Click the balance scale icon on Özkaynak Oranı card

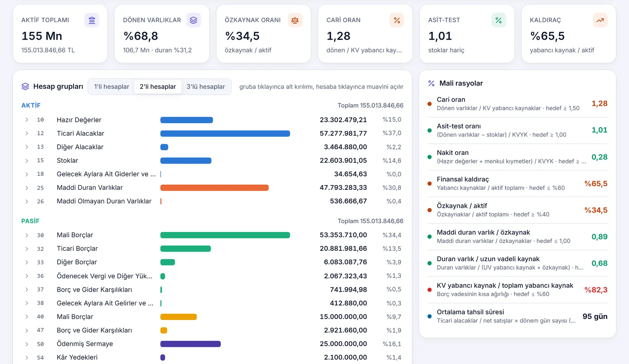pyautogui.click(x=295, y=20)
